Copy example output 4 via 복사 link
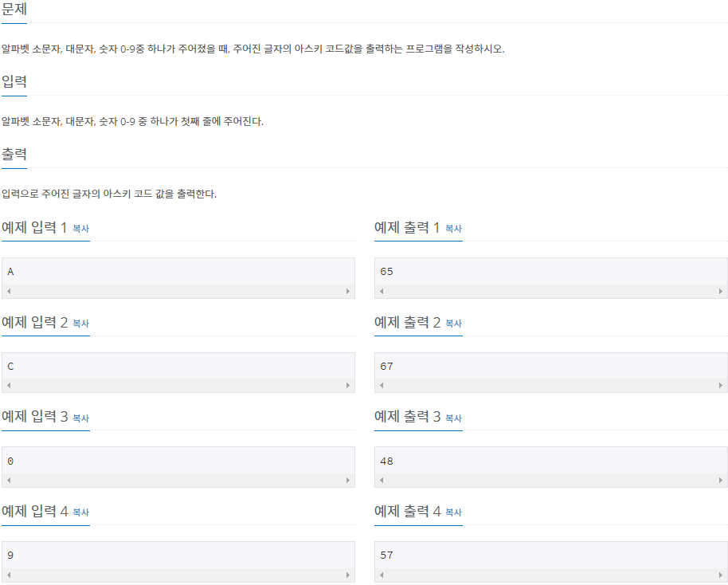Viewport: 728px width, 585px height. pos(454,512)
